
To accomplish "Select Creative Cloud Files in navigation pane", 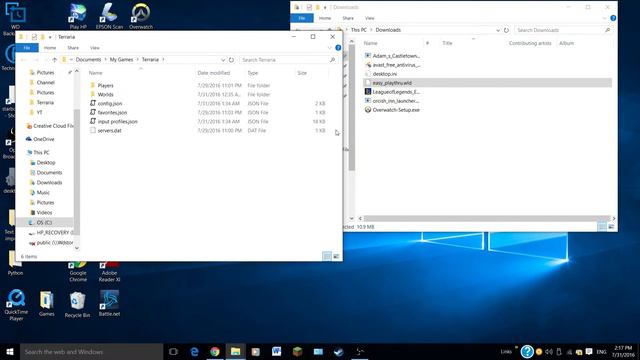I will pos(49,126).
